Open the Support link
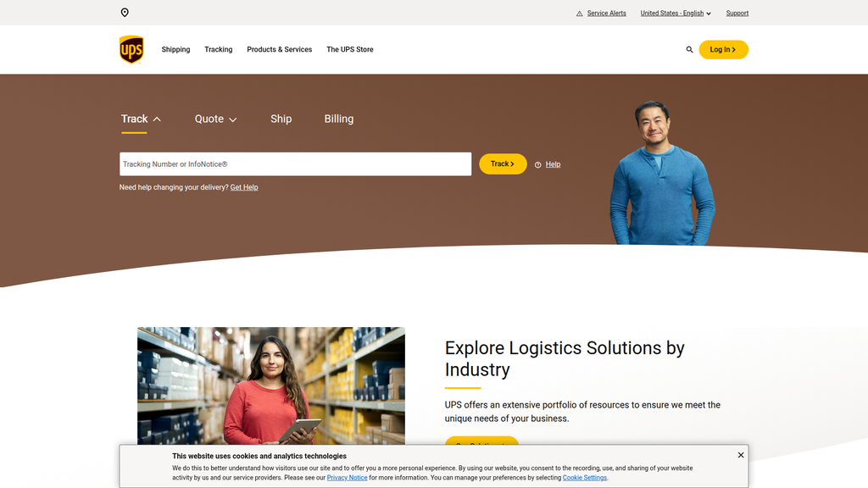This screenshot has height=488, width=868. click(x=737, y=14)
